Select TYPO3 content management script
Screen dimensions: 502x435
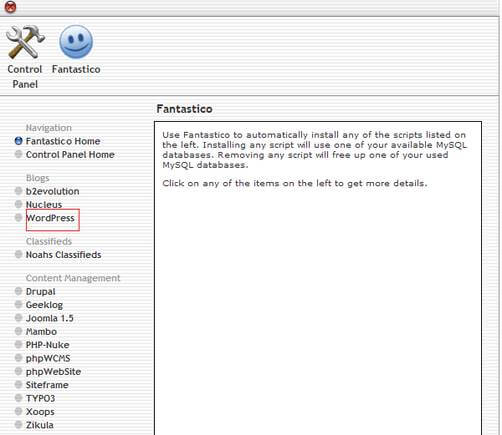(x=40, y=398)
